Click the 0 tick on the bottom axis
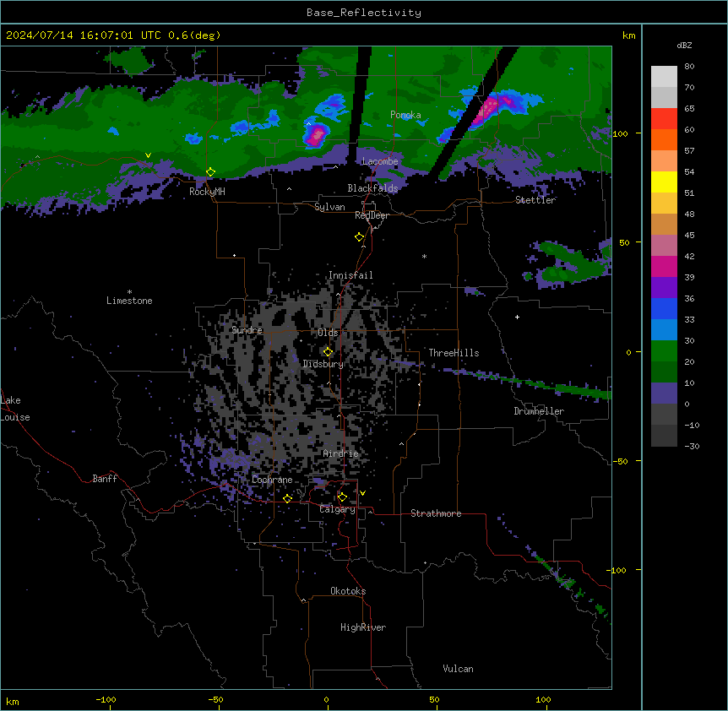The width and height of the screenshot is (728, 711). (x=326, y=699)
